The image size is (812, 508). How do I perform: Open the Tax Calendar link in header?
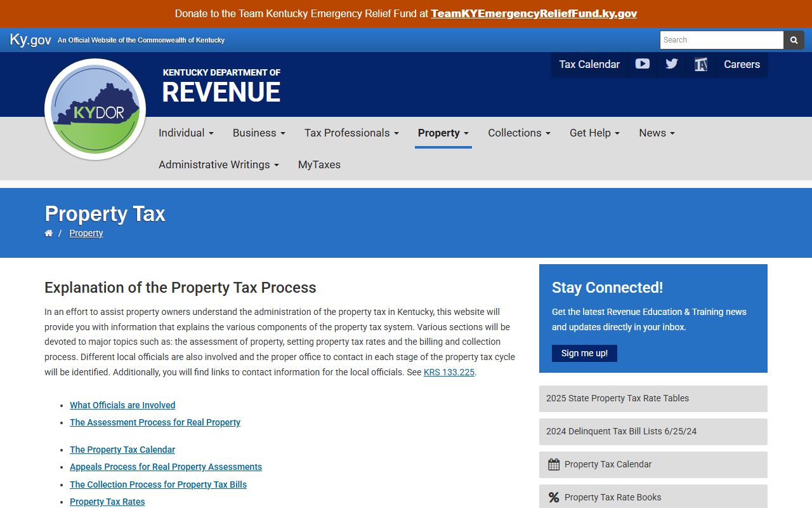click(589, 64)
